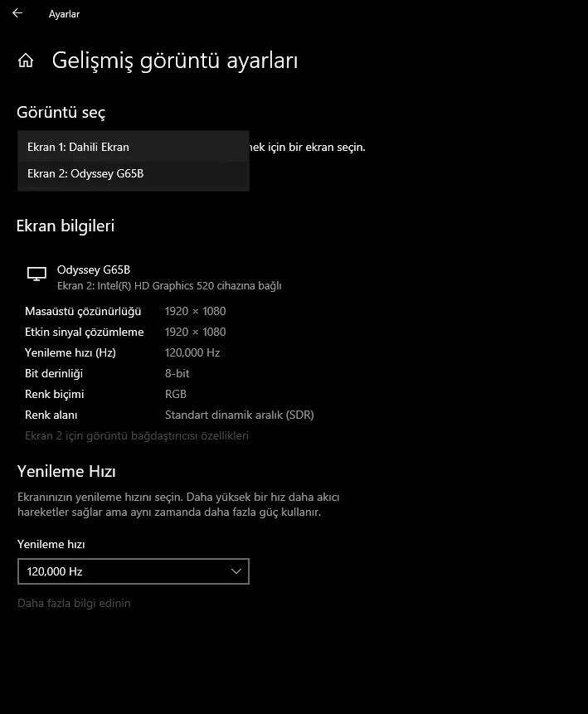Choose 'Ekran 2: Odyssey G65B' option
Image resolution: width=588 pixels, height=714 pixels.
click(85, 173)
